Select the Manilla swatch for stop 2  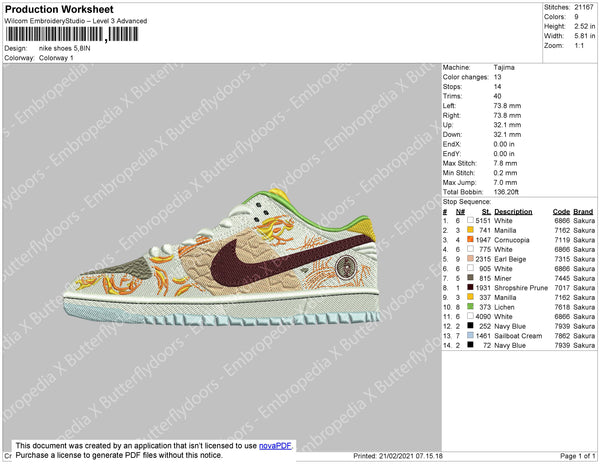pyautogui.click(x=470, y=230)
